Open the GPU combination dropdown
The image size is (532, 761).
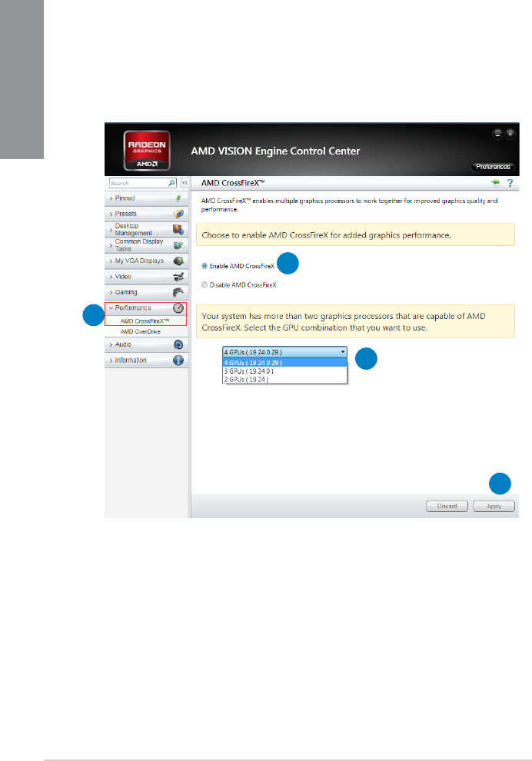click(284, 352)
